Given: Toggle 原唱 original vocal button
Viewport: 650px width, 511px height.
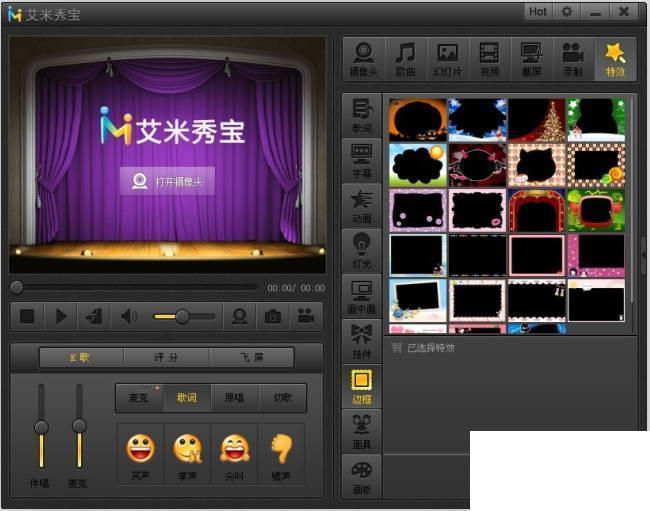Looking at the screenshot, I should [x=235, y=398].
